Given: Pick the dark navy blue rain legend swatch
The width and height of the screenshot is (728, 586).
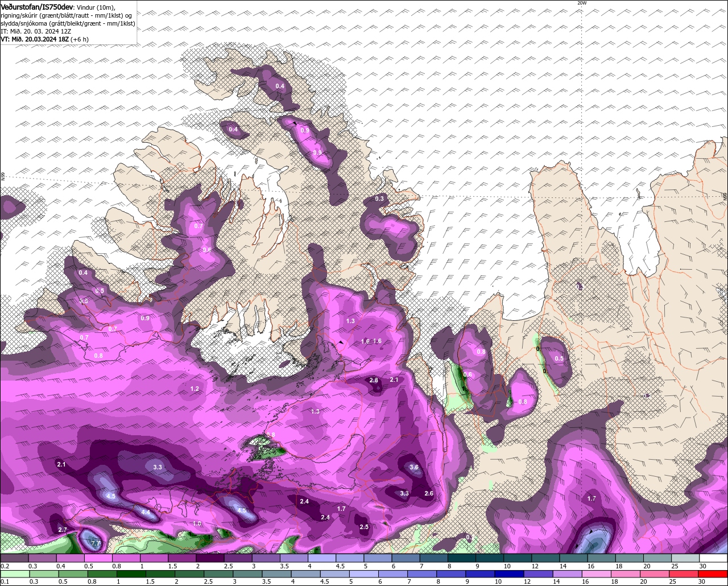Looking at the screenshot, I should coord(508,573).
